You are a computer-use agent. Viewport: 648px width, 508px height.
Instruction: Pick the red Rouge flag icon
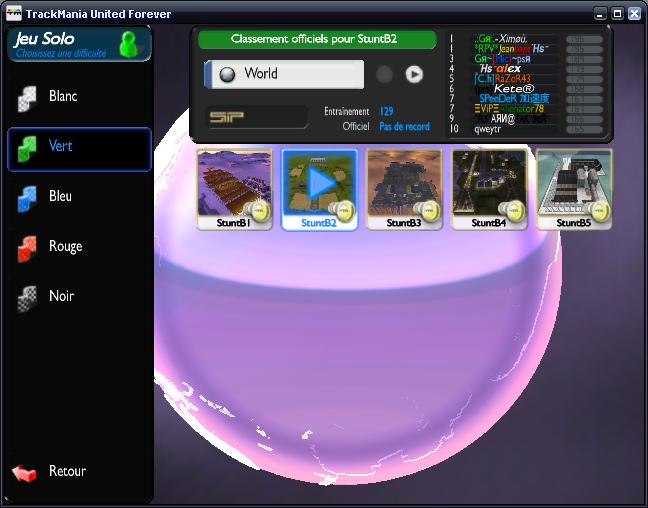pyautogui.click(x=27, y=247)
